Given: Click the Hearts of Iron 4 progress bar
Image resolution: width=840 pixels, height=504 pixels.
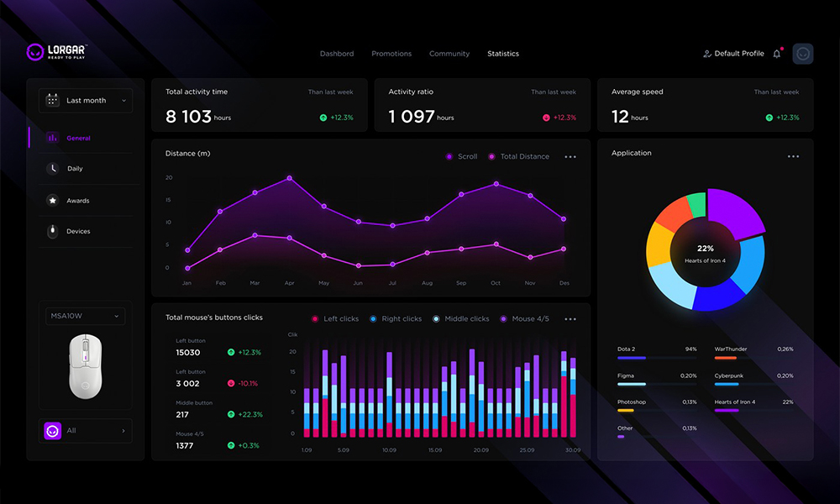Looking at the screenshot, I should 753,410.
